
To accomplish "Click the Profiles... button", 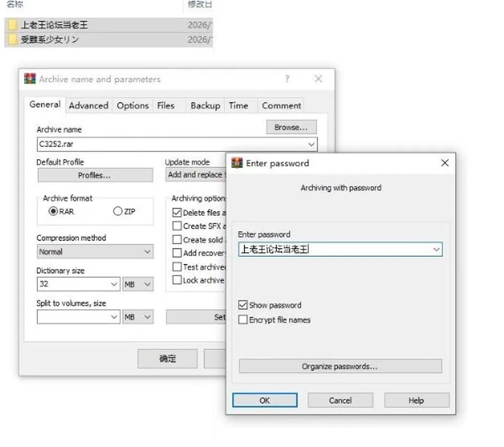I will coord(95,175).
